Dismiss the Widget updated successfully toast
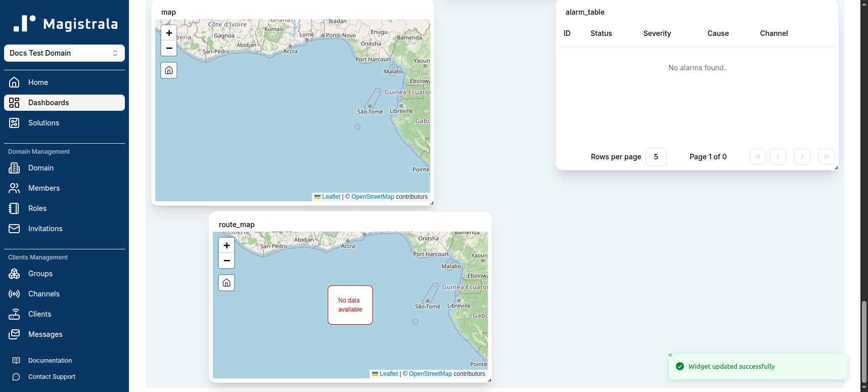 click(670, 355)
